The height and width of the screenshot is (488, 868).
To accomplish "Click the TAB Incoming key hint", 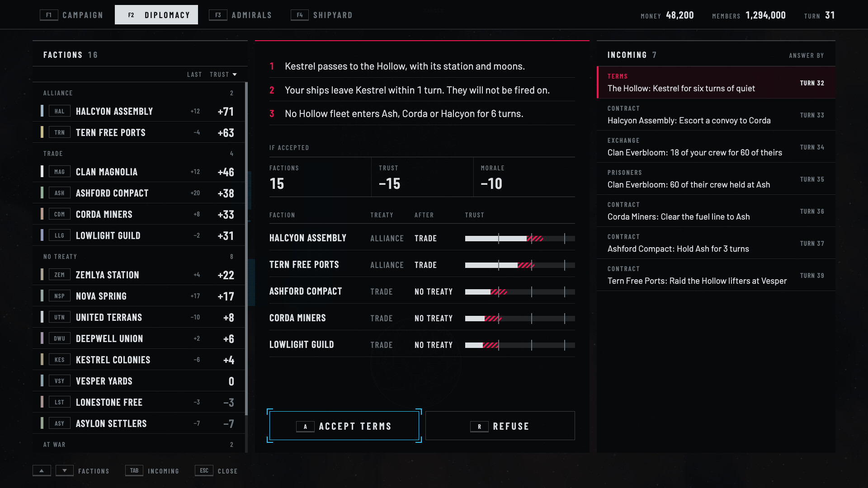I will coord(152,471).
